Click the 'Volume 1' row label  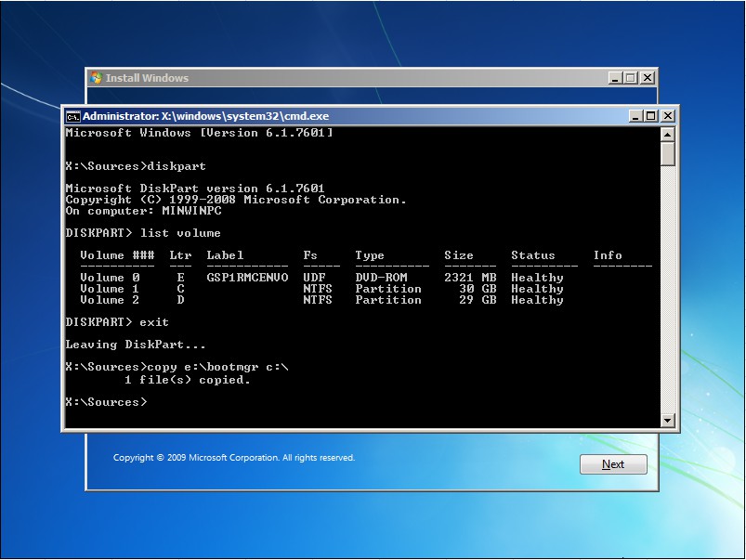110,289
